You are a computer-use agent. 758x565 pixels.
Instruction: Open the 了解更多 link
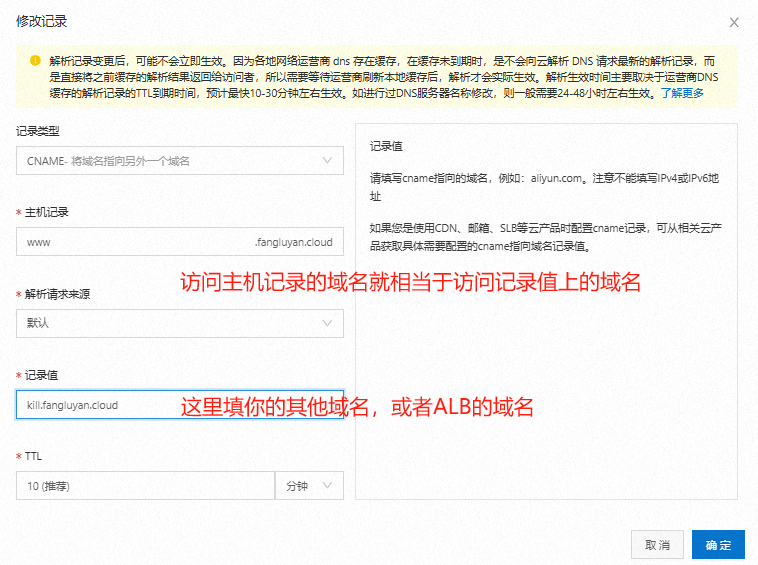(682, 93)
